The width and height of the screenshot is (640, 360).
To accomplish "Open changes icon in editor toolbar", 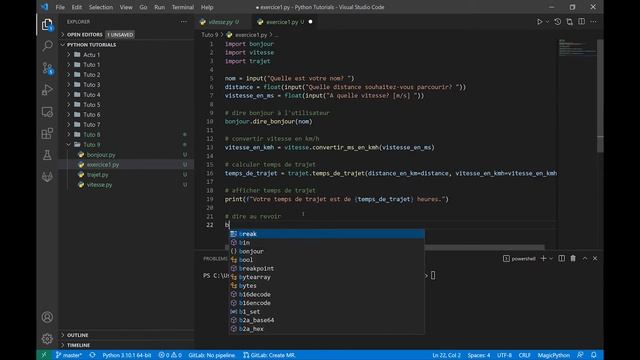I will tap(569, 22).
